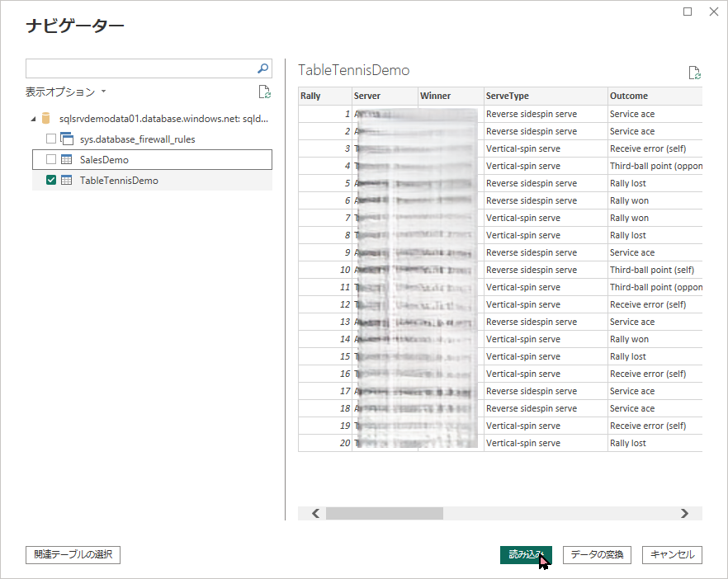
Task: Maximize the Navigator dialog window
Action: pyautogui.click(x=688, y=12)
